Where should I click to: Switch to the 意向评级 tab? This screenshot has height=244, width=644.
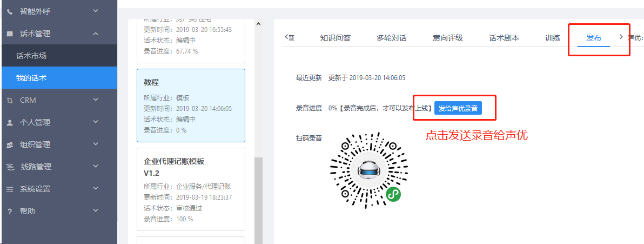pos(448,38)
